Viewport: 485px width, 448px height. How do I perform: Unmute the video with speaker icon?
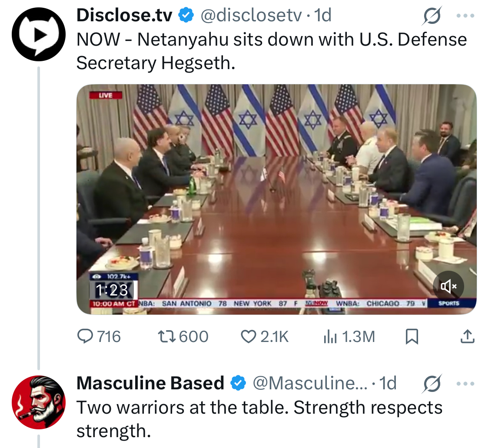pyautogui.click(x=448, y=286)
